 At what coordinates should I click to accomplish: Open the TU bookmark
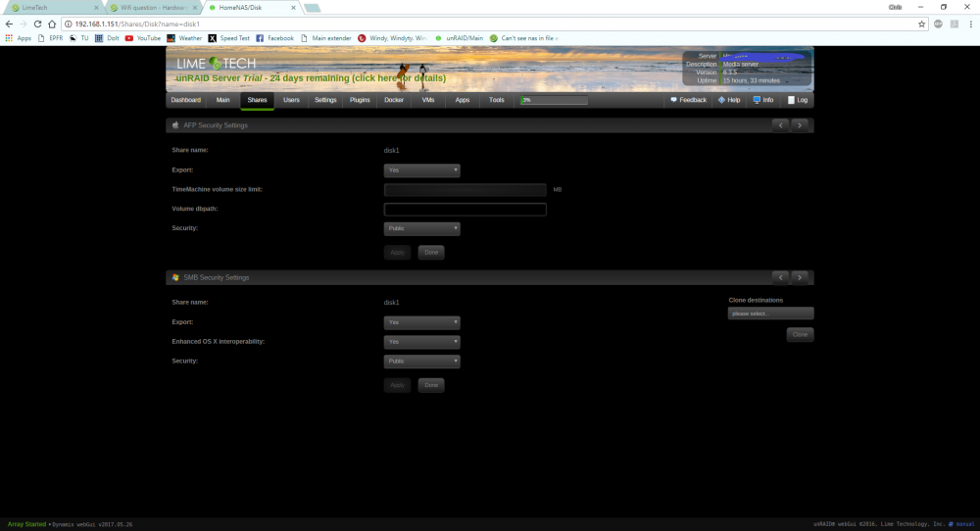click(78, 38)
